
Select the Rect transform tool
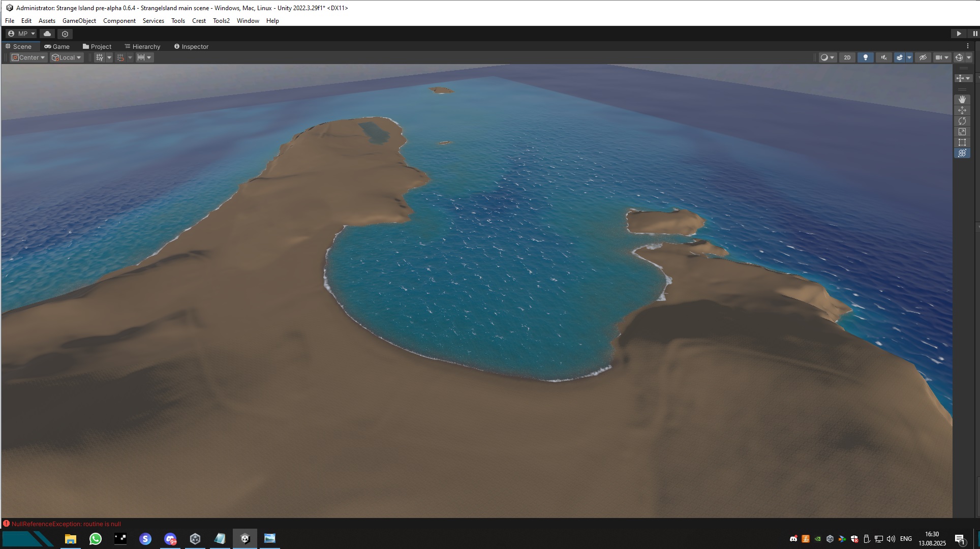pos(962,142)
